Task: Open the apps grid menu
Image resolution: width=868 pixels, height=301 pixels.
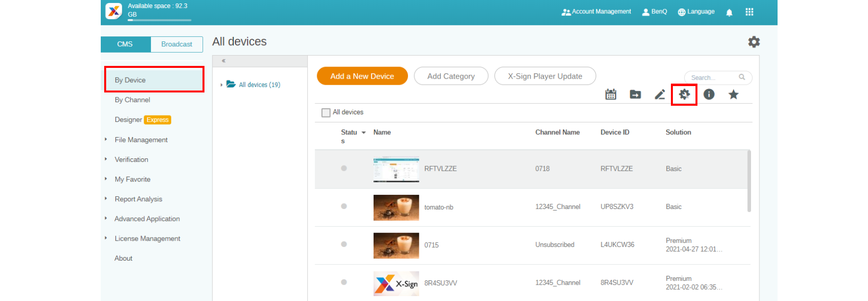Action: [x=749, y=12]
